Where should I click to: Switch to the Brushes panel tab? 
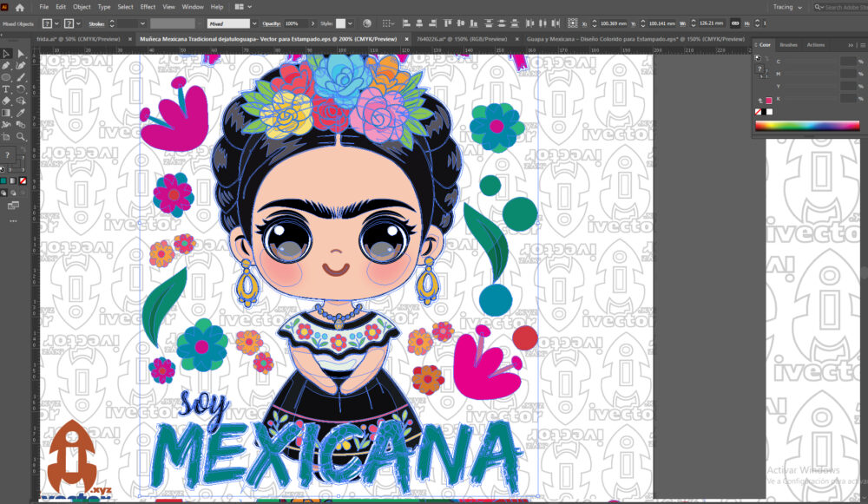[x=788, y=45]
